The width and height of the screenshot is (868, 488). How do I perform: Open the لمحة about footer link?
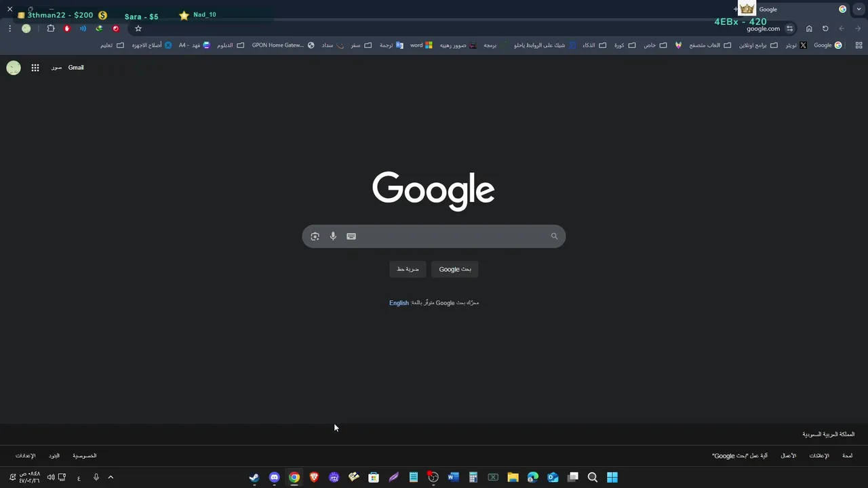848,456
